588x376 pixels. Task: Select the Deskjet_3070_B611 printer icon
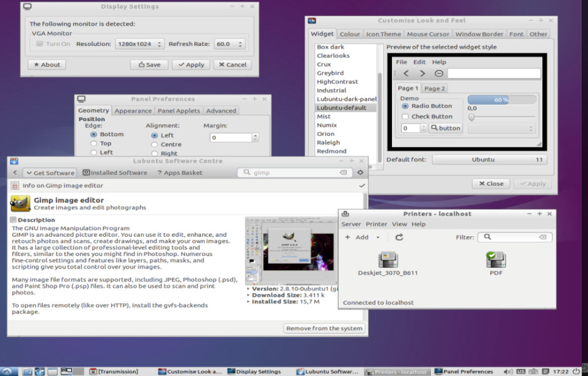[x=388, y=260]
